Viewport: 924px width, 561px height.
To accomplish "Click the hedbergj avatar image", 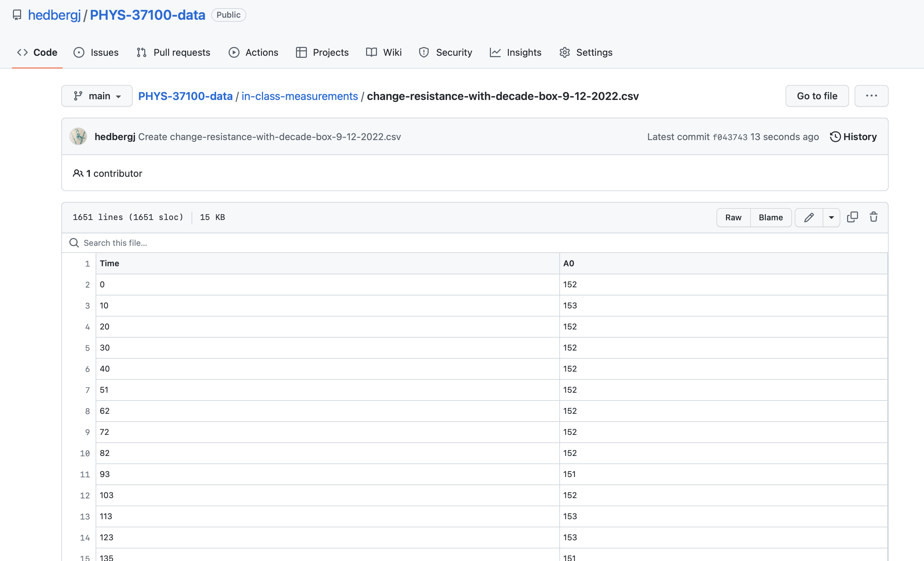I will coord(78,136).
